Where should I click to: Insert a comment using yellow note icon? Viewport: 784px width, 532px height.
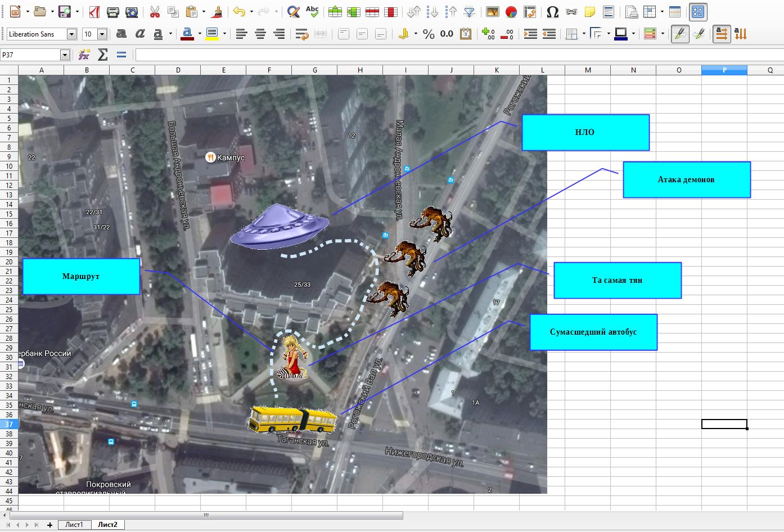tap(589, 12)
